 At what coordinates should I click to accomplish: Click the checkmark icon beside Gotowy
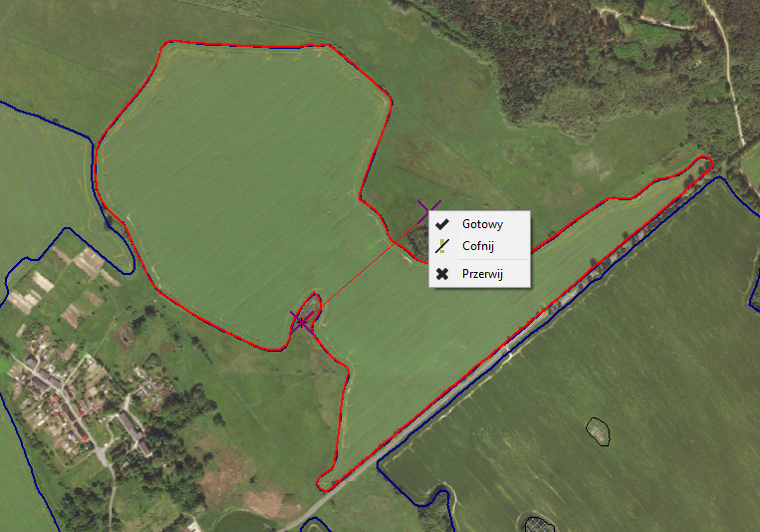pyautogui.click(x=441, y=224)
